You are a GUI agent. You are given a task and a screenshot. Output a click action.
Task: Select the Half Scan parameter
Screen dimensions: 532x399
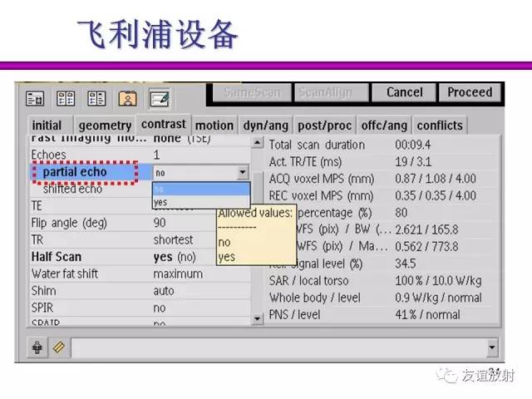[x=57, y=257]
